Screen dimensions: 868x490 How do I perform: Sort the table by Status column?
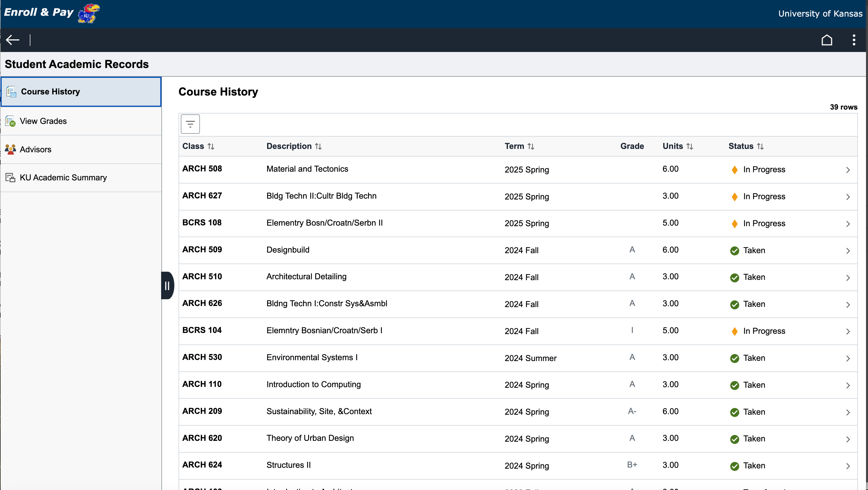tap(760, 146)
